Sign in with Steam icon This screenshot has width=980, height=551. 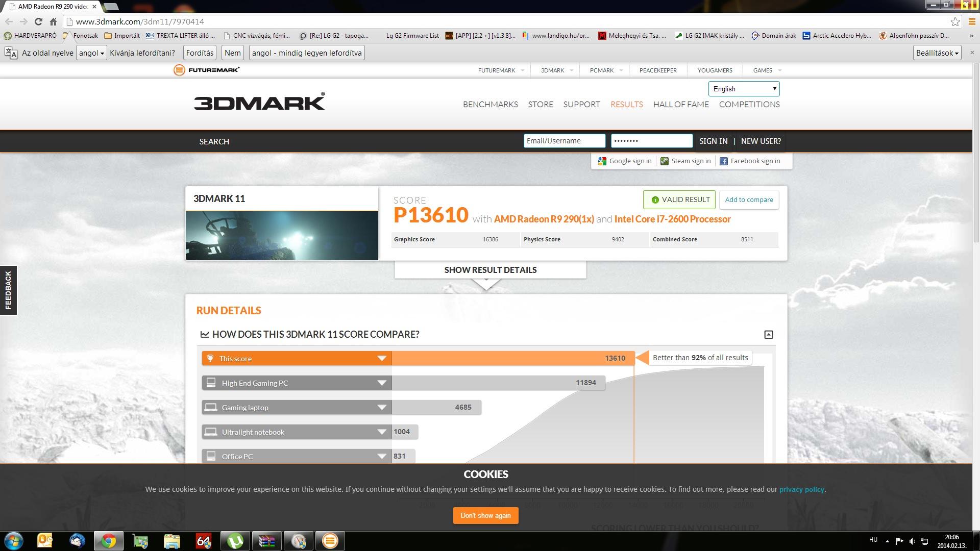tap(665, 161)
